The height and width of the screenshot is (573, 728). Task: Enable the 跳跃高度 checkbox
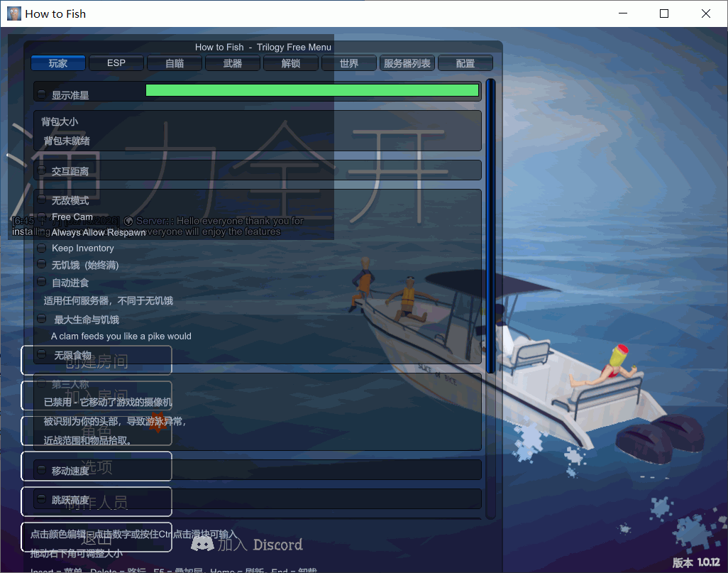[42, 499]
